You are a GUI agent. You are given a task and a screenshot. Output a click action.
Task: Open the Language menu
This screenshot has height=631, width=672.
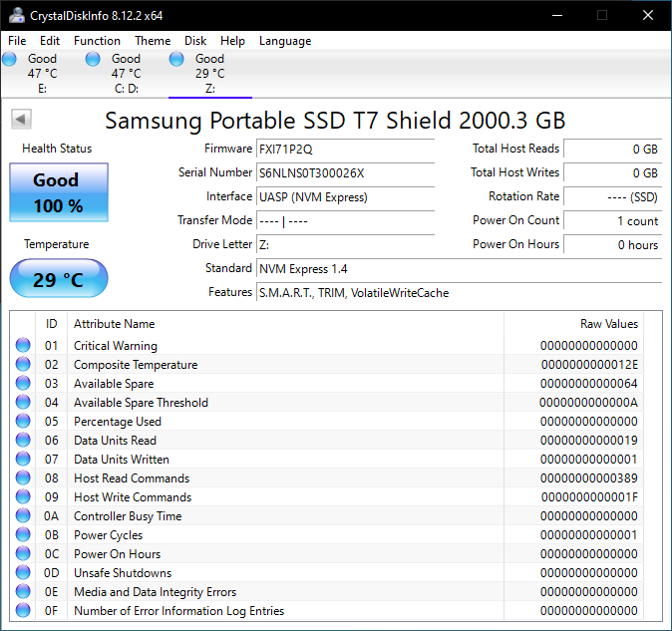click(285, 41)
